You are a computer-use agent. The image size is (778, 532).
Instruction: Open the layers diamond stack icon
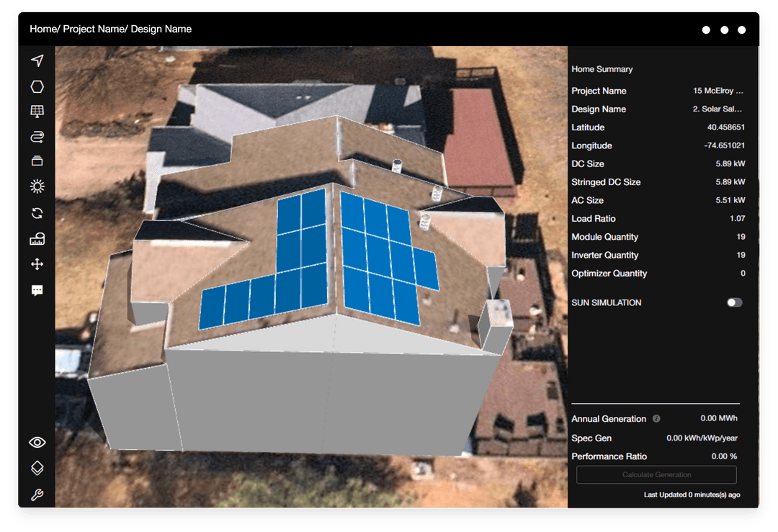click(37, 468)
